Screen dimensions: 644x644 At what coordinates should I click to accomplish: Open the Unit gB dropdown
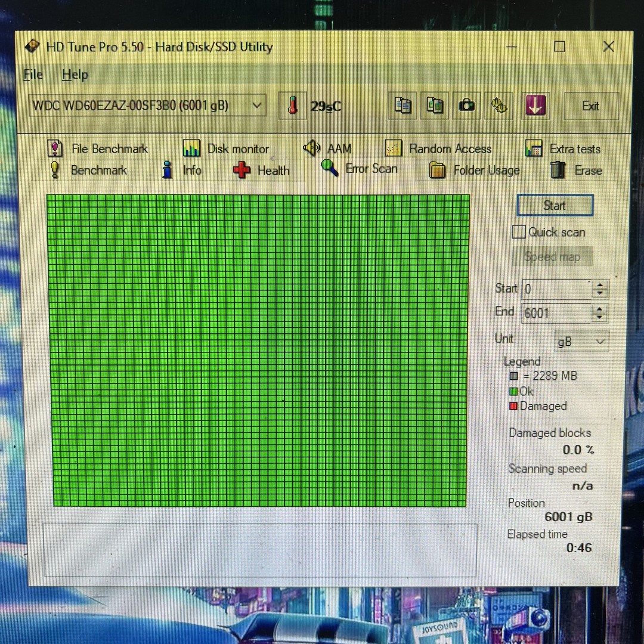(x=581, y=342)
